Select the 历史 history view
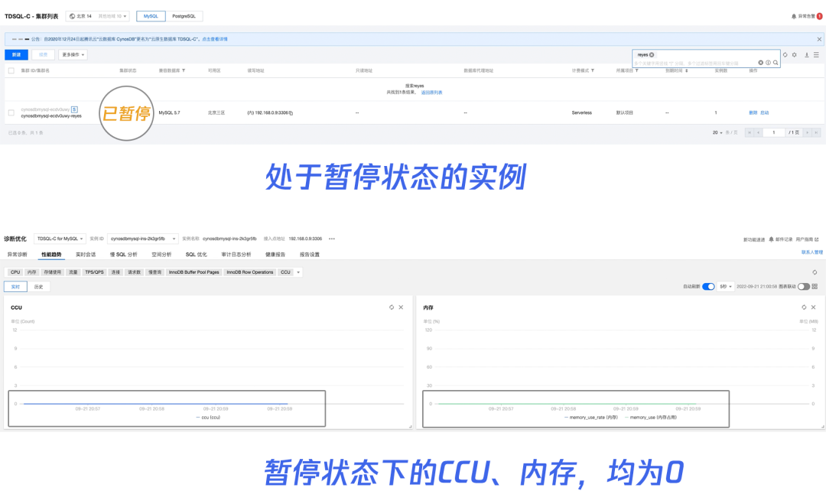The width and height of the screenshot is (826, 504). click(x=38, y=287)
